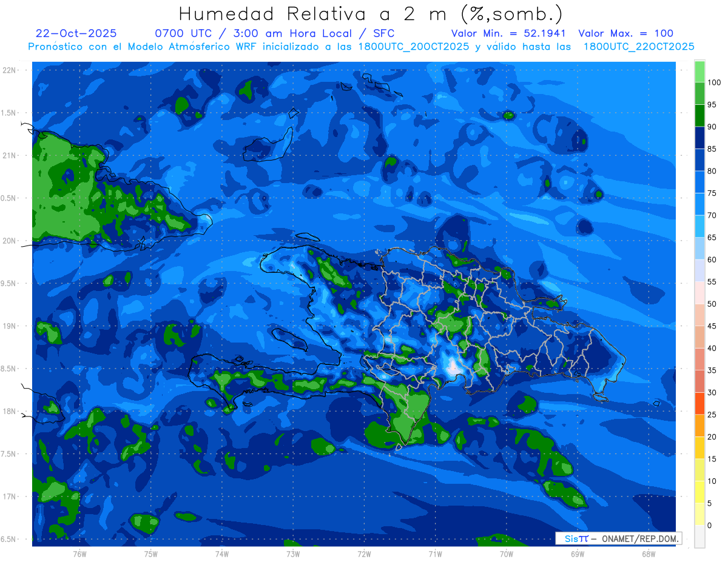
Task: Click the '17N' latitude axis label
Action: pos(9,497)
